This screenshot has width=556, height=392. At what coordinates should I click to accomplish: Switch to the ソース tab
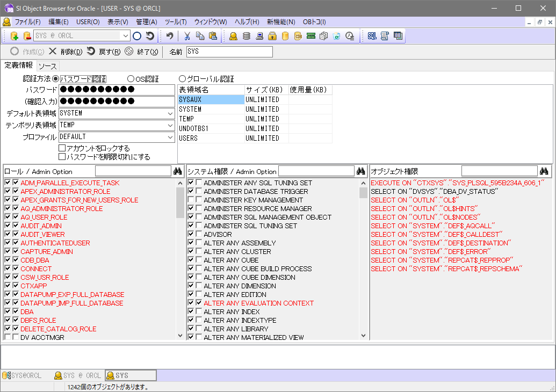pyautogui.click(x=47, y=66)
